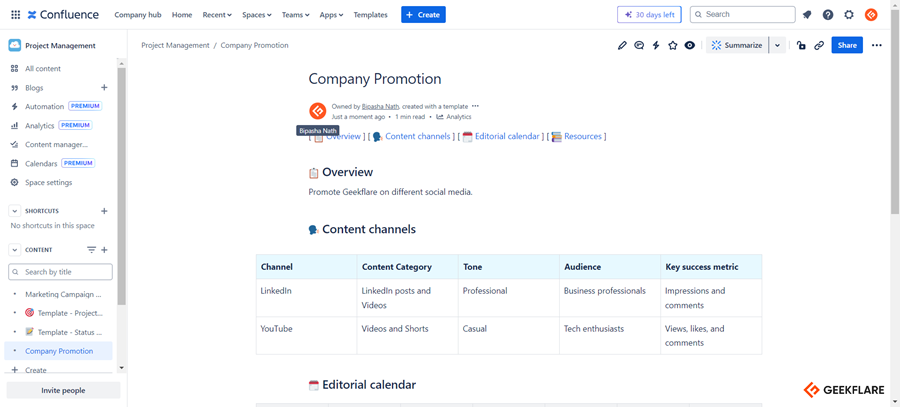Select Company Promotion in content tree
The width and height of the screenshot is (900, 407).
pyautogui.click(x=59, y=351)
